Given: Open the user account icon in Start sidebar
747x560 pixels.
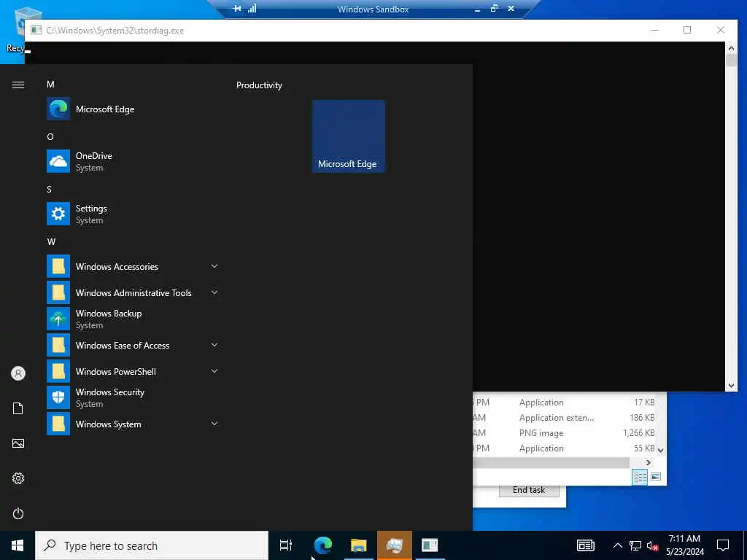Looking at the screenshot, I should point(18,373).
